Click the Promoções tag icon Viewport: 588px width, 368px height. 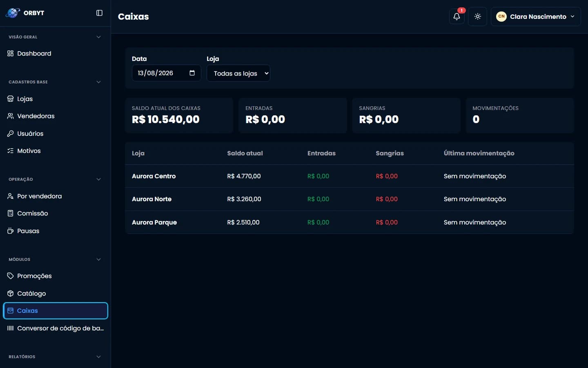pos(11,276)
